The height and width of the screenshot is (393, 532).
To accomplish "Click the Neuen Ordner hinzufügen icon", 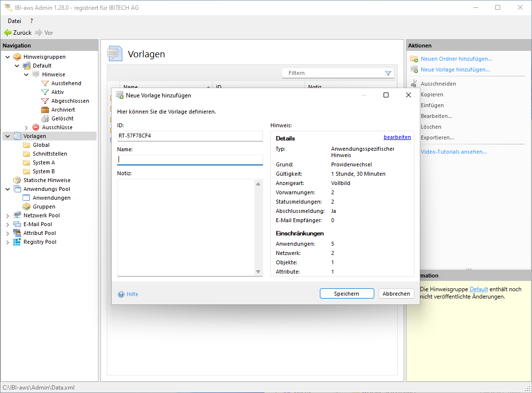I will coord(414,59).
